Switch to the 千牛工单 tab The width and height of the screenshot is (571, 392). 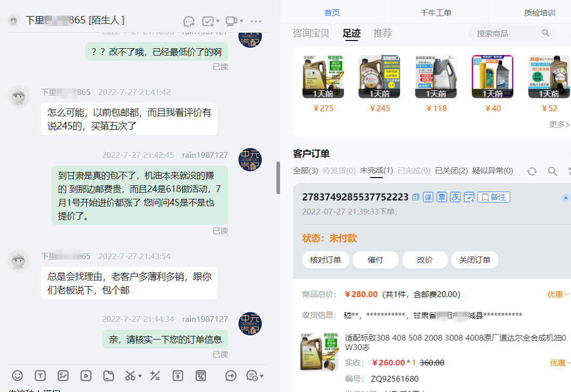(436, 13)
